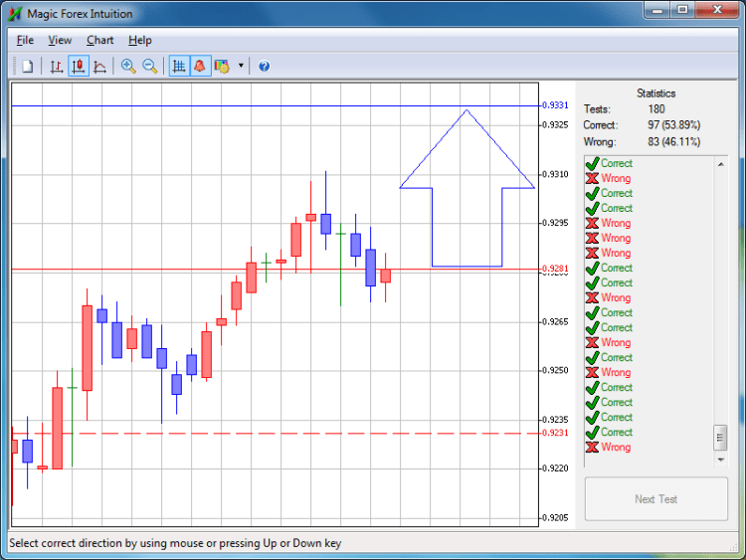Click the Next Test button

656,499
